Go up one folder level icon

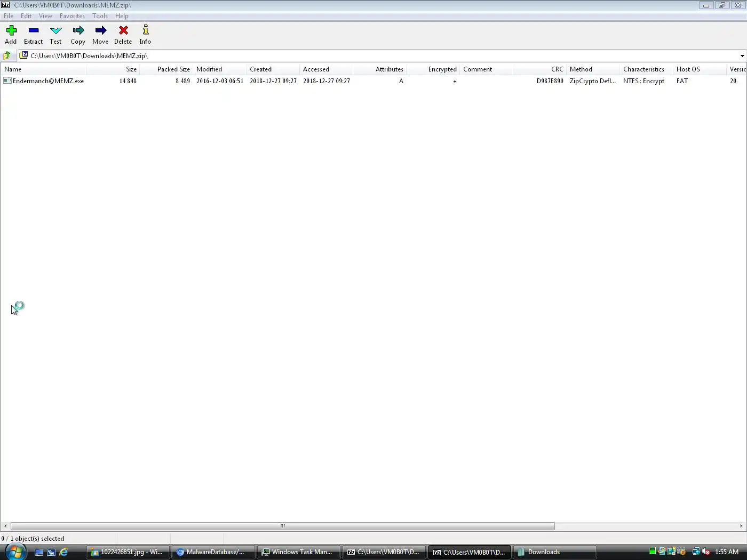click(x=7, y=55)
